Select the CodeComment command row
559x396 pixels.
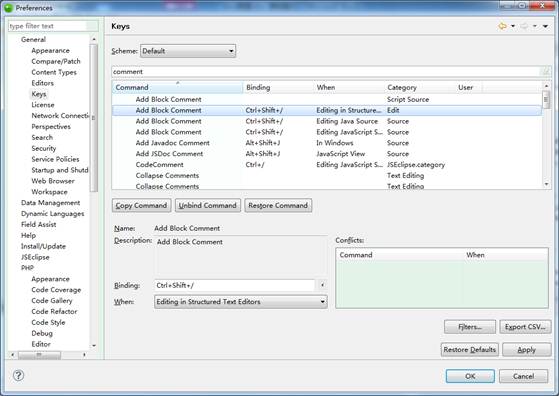327,165
